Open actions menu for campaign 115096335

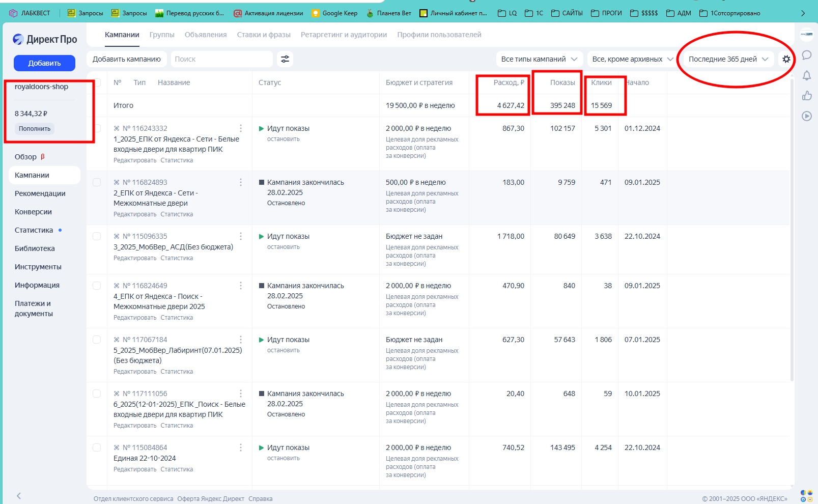(241, 236)
